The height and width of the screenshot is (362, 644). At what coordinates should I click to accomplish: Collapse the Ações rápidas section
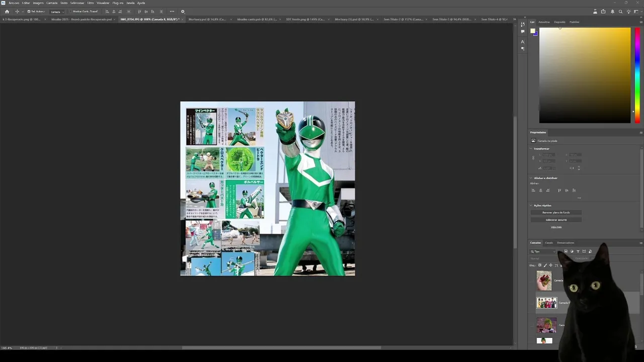[x=531, y=206]
